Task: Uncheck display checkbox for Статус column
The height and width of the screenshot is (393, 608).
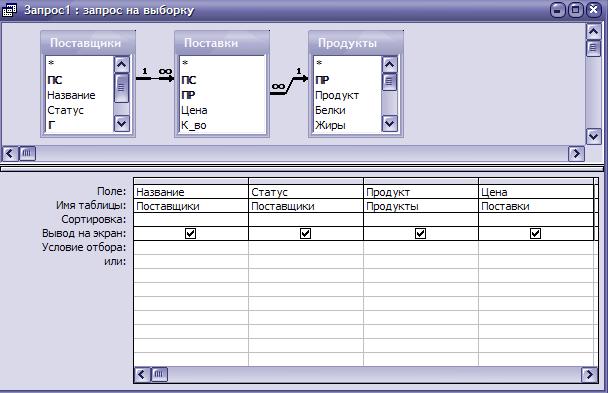Action: 306,233
